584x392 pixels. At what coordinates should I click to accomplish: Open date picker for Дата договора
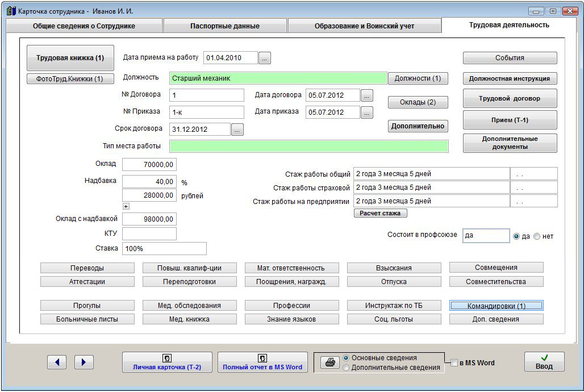pos(367,95)
